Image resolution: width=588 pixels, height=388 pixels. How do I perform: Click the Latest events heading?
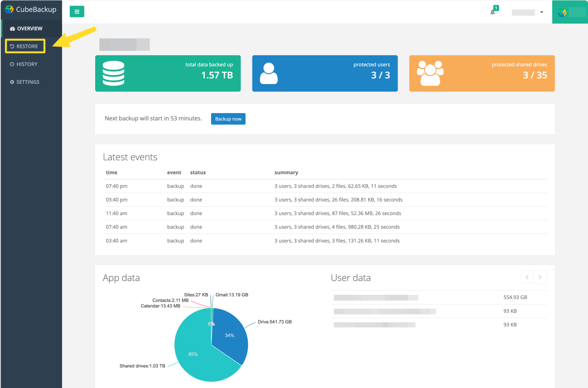130,157
